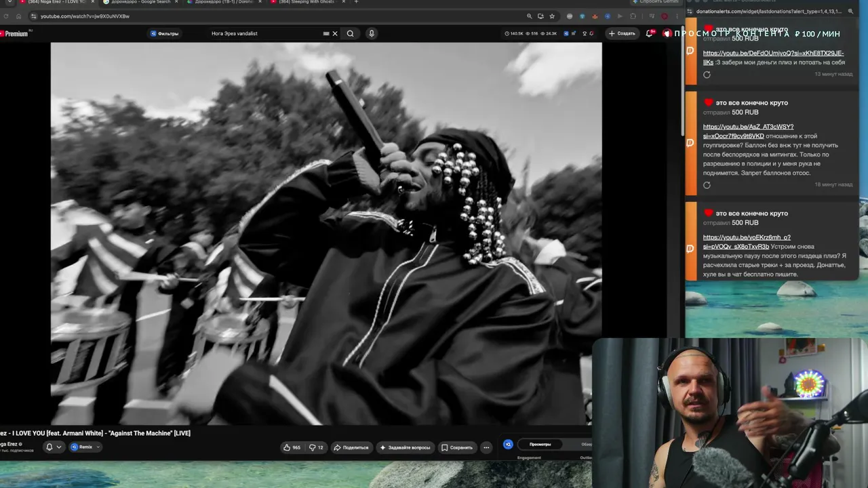Open the youtu.be/voEKrz6mh_o donation link

(x=747, y=242)
